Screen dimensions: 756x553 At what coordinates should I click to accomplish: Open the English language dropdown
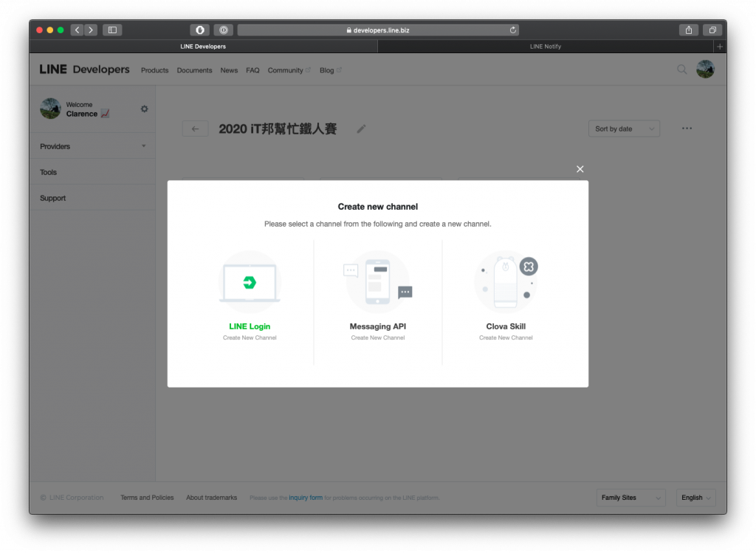coord(695,498)
